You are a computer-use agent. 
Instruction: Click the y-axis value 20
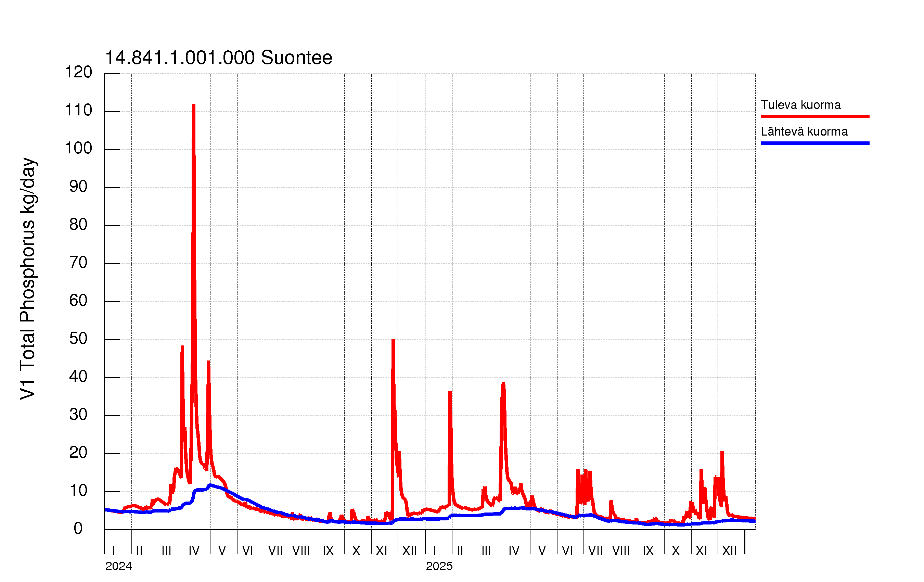[78, 453]
